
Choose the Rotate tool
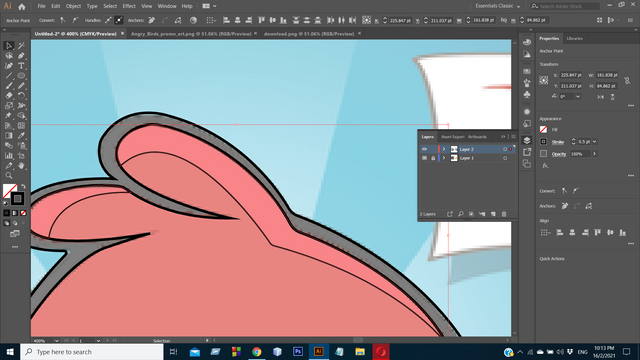(21, 96)
